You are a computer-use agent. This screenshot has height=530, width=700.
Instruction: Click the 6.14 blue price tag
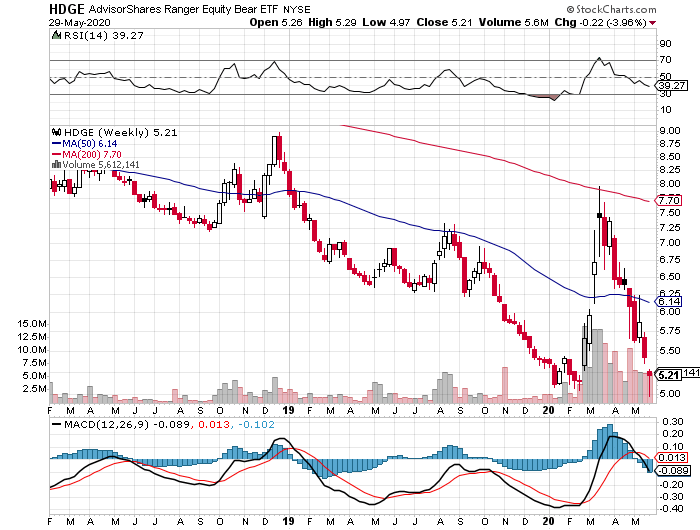pyautogui.click(x=669, y=301)
